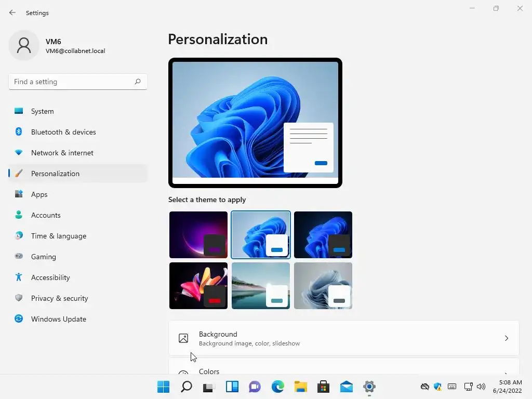532x399 pixels.
Task: Click the Accessibility figure icon in the sidebar
Action: (x=19, y=277)
